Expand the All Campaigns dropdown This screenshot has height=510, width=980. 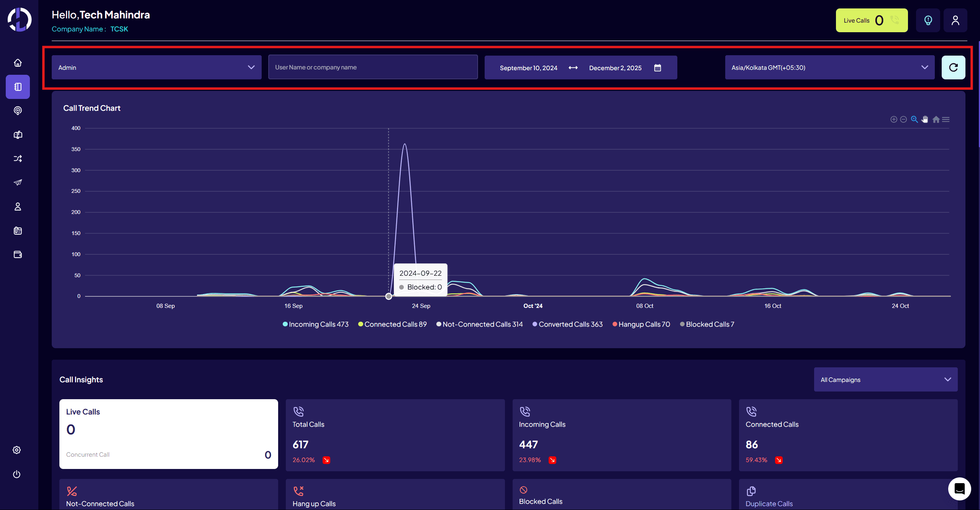[x=885, y=380]
